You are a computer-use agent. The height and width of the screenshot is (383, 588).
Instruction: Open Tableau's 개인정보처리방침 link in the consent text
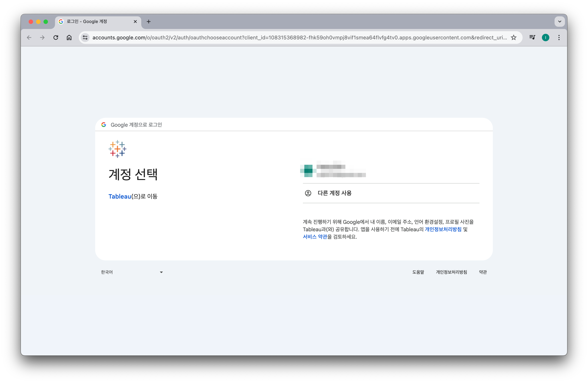coord(443,229)
